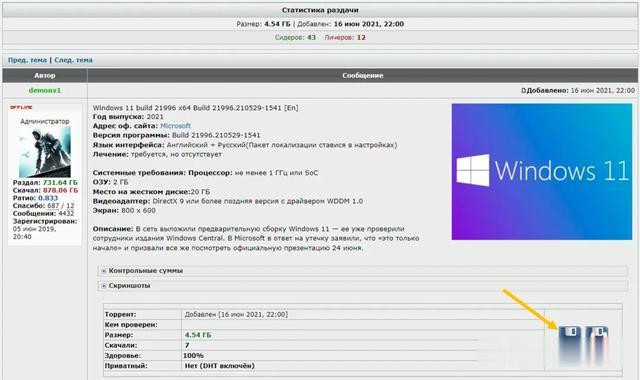Click the 'Сообщение' column header

coord(362,76)
